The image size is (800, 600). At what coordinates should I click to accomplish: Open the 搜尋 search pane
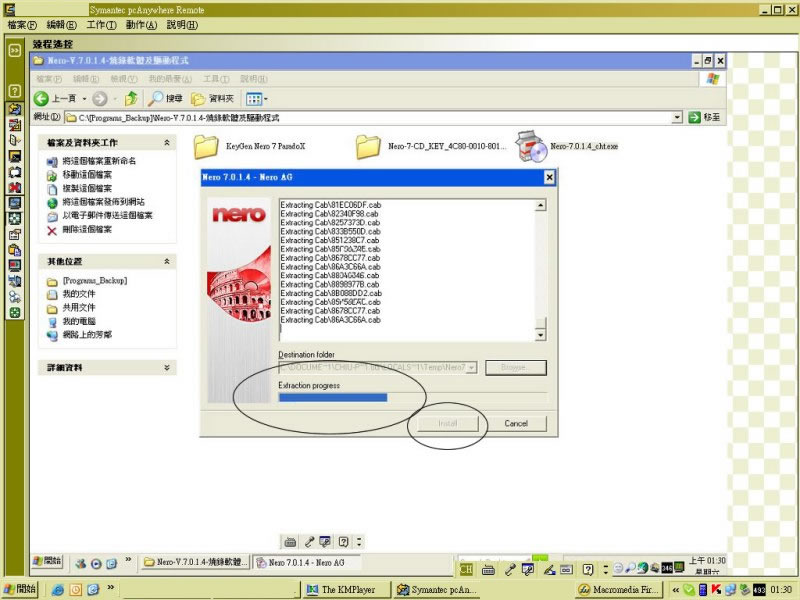tap(165, 98)
